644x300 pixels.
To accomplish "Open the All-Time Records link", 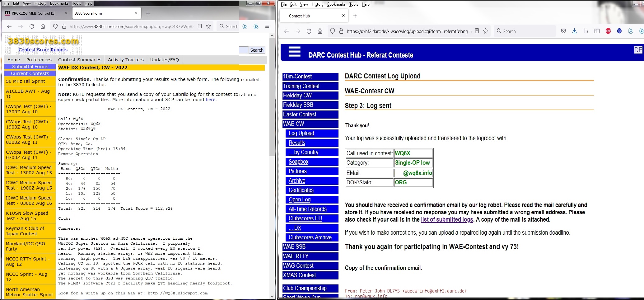I will point(307,209).
